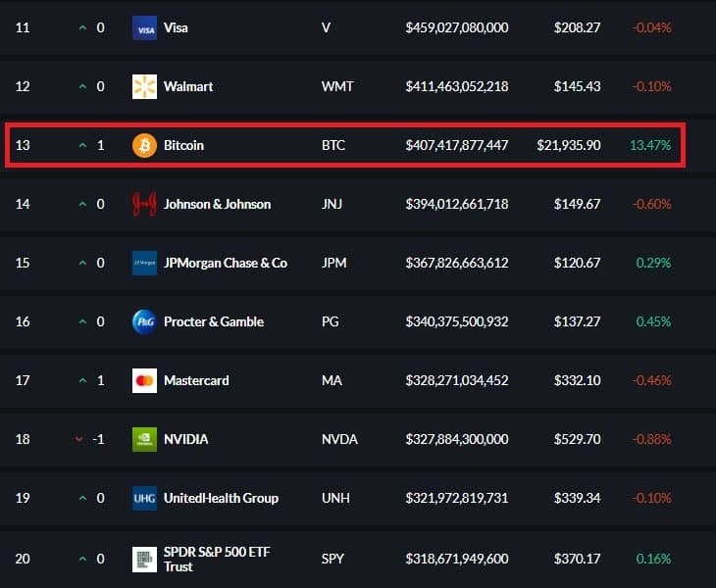
Task: Select the JPM ticker symbol
Action: [x=334, y=264]
